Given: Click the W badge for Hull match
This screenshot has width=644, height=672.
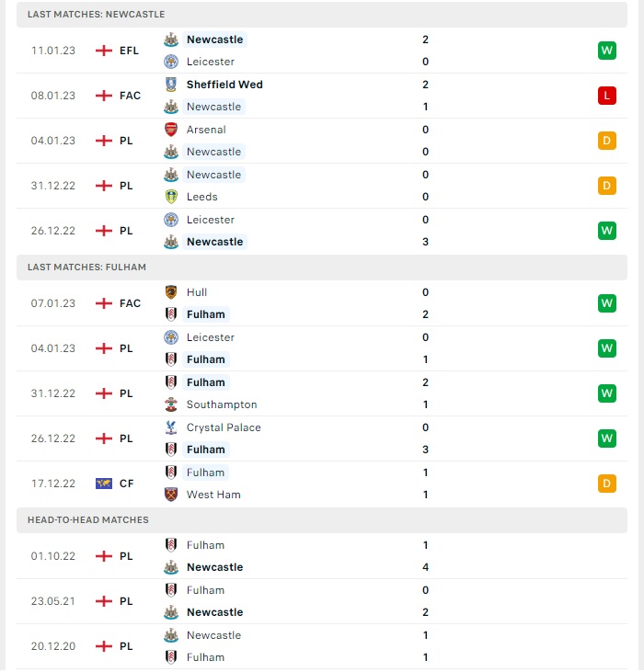Looking at the screenshot, I should pyautogui.click(x=606, y=303).
